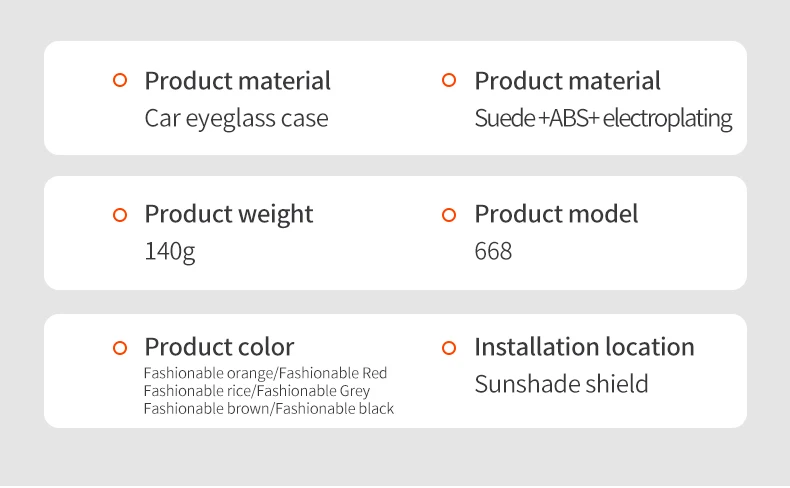The image size is (790, 488).
Task: Click orange circle bullet beside Suede +ABS+ electroplating
Action: tap(449, 80)
